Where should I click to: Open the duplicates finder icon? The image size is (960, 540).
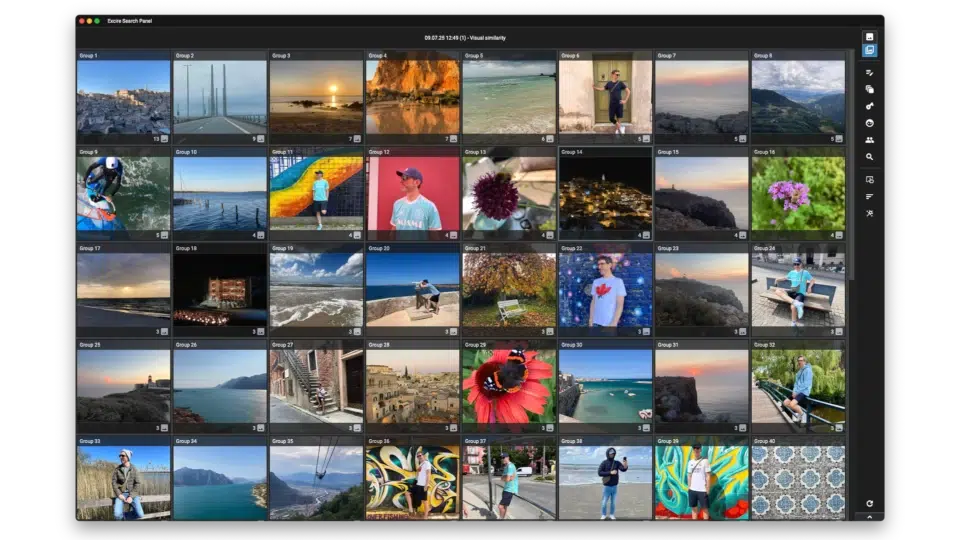[x=869, y=89]
